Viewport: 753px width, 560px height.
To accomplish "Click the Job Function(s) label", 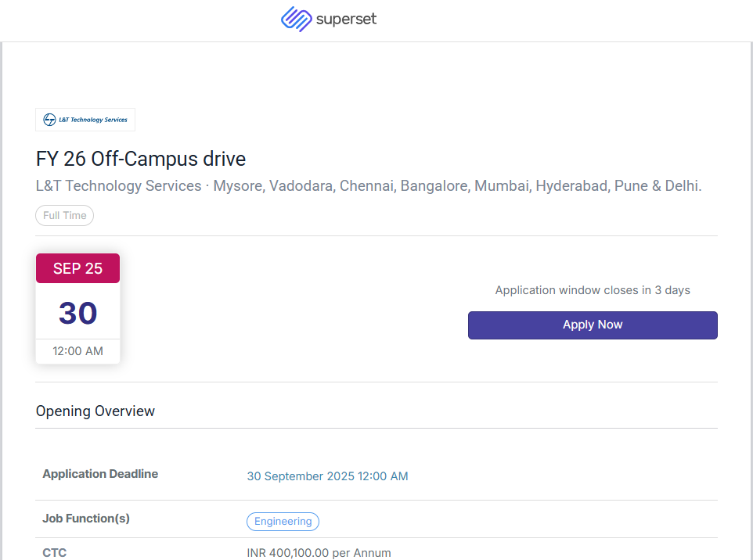I will (86, 519).
